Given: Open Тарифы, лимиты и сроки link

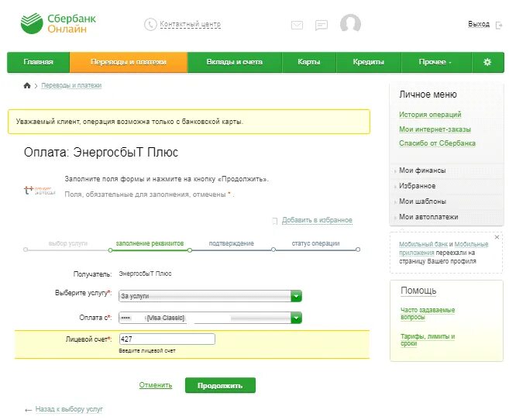Looking at the screenshot, I should 428,340.
